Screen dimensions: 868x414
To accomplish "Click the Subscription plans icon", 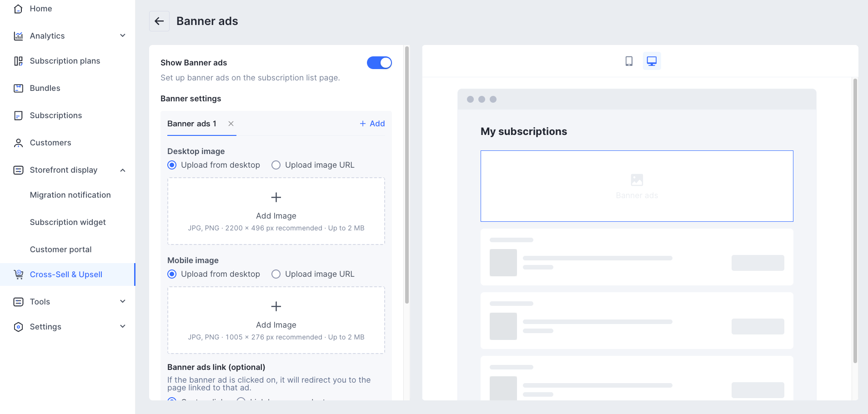I will [x=18, y=61].
